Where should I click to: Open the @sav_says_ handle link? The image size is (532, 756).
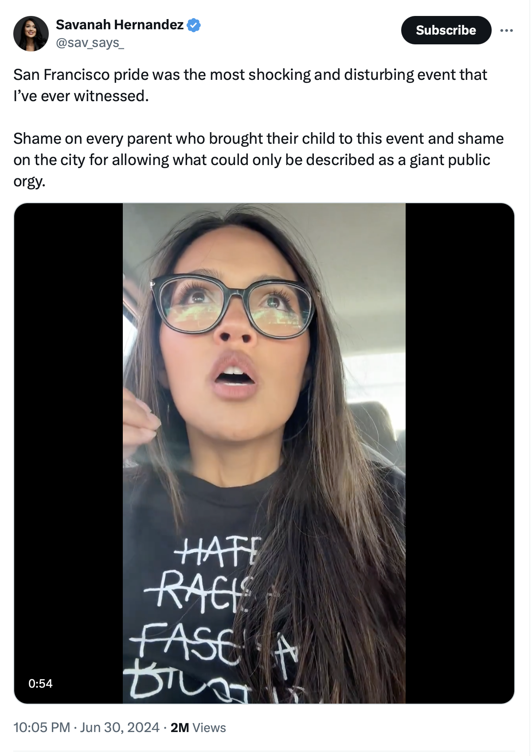tap(90, 43)
